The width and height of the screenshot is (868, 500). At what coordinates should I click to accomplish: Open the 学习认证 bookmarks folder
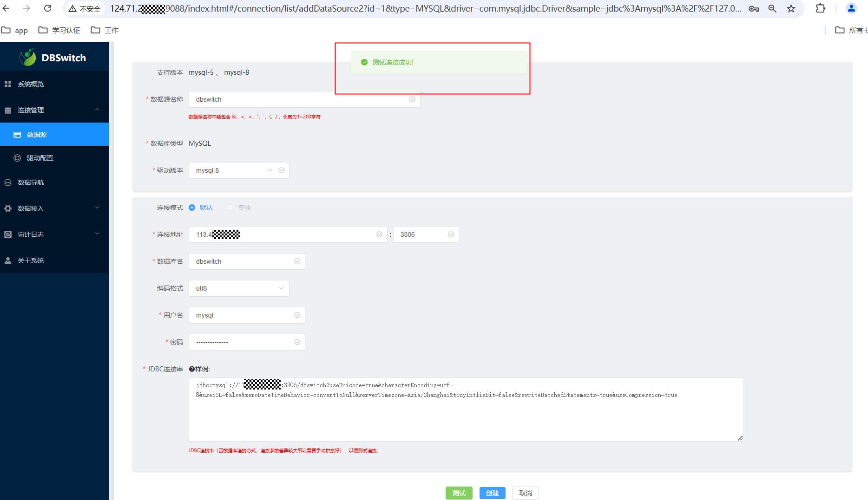[59, 30]
